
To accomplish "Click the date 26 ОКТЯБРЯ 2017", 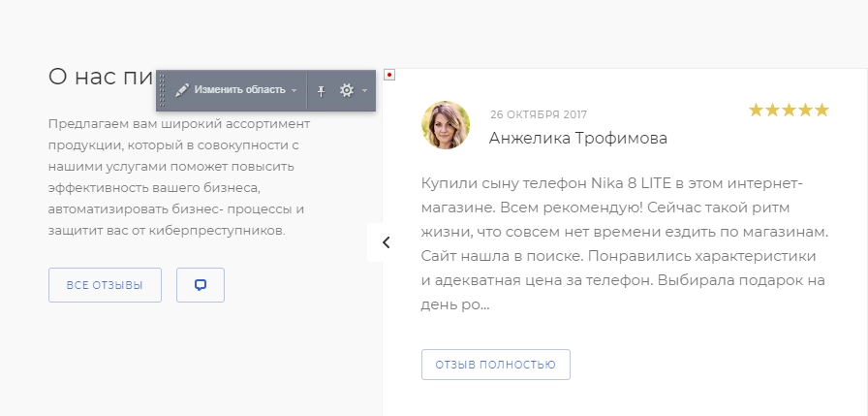I will tap(539, 114).
